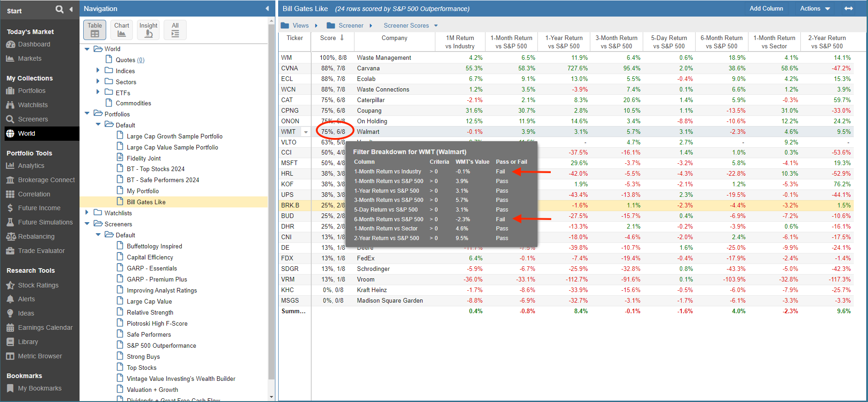Screen dimensions: 868x402
Task: Collapse the Start sidebar panel arrow
Action: (71, 9)
